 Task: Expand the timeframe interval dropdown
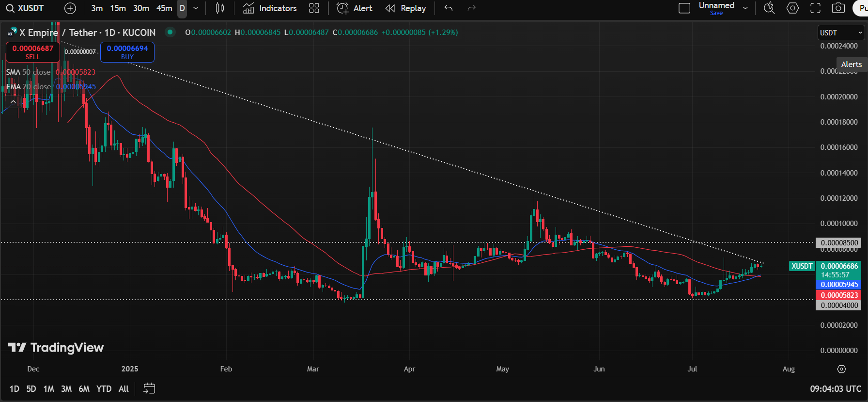pyautogui.click(x=196, y=8)
